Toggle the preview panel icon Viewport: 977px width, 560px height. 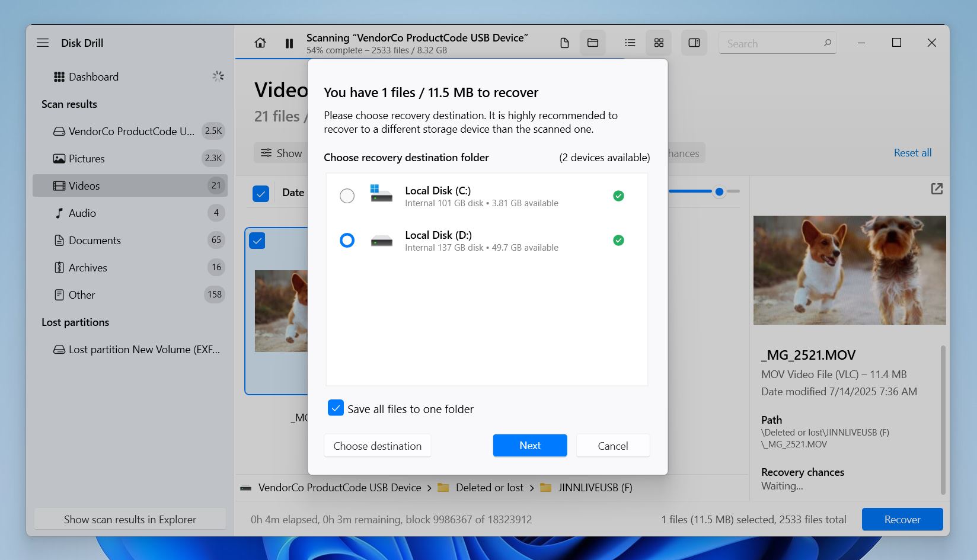pos(694,43)
